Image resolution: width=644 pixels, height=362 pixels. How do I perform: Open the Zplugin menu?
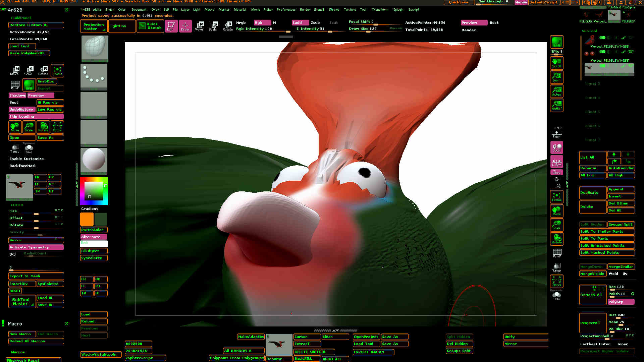pyautogui.click(x=398, y=9)
